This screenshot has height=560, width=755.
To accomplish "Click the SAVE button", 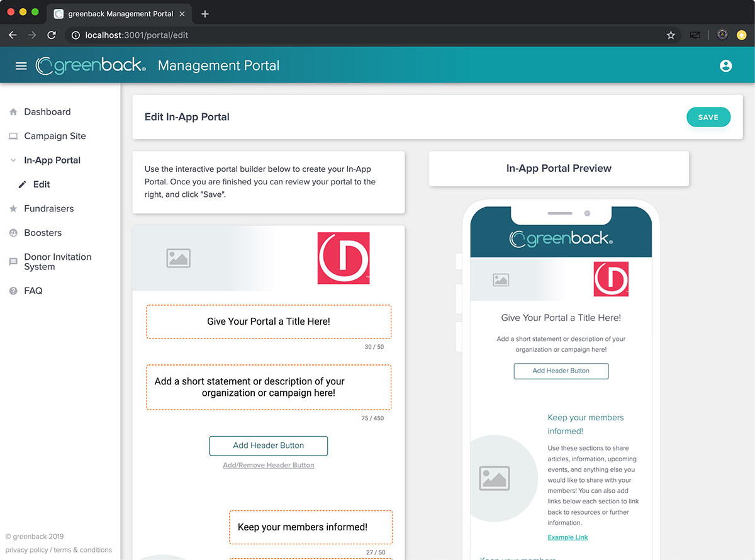I will click(x=708, y=117).
